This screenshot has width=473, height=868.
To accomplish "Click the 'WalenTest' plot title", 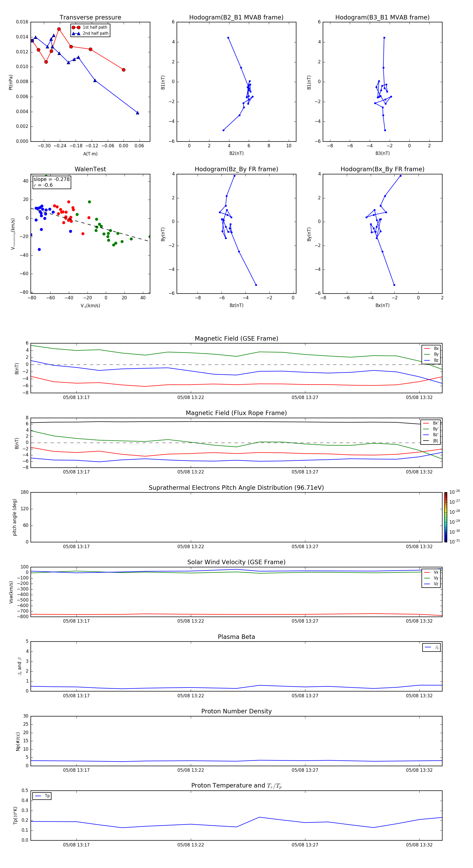I will pyautogui.click(x=90, y=169).
